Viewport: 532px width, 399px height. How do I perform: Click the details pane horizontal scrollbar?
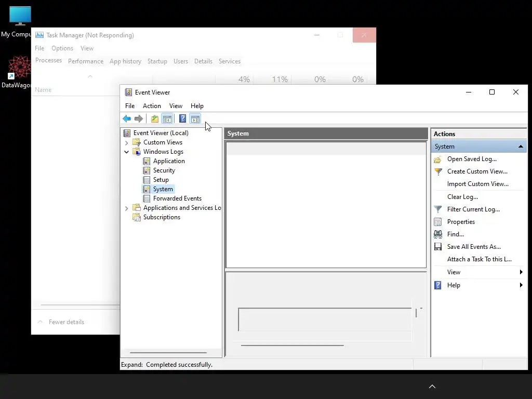(292, 345)
